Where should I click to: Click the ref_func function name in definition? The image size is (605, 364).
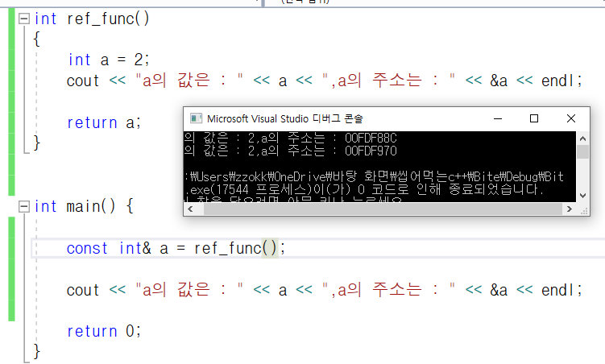101,19
